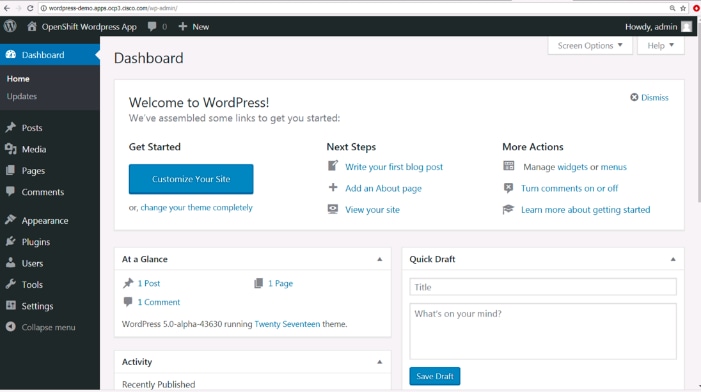This screenshot has width=701, height=392.
Task: Open the Write your first blog post link
Action: tap(394, 167)
